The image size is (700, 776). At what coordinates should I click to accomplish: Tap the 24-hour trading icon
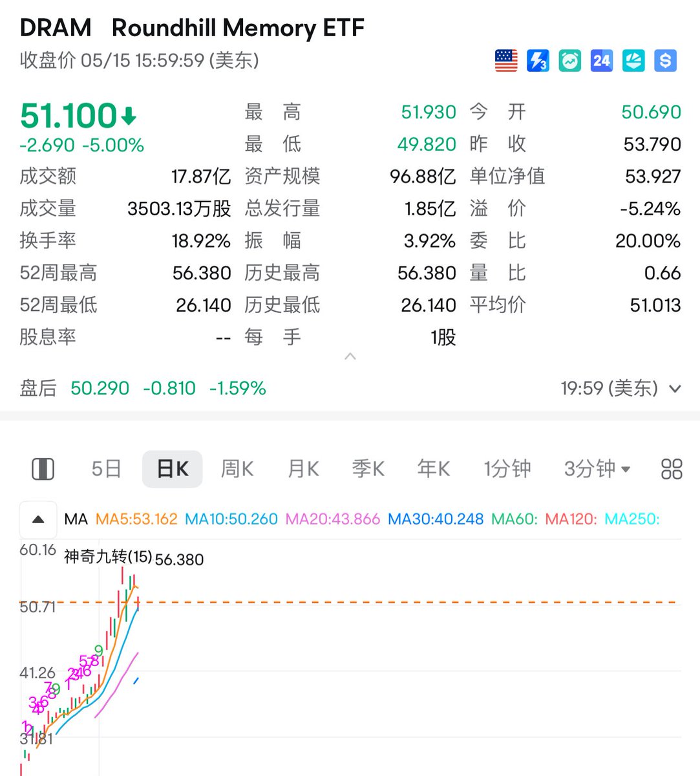[602, 61]
